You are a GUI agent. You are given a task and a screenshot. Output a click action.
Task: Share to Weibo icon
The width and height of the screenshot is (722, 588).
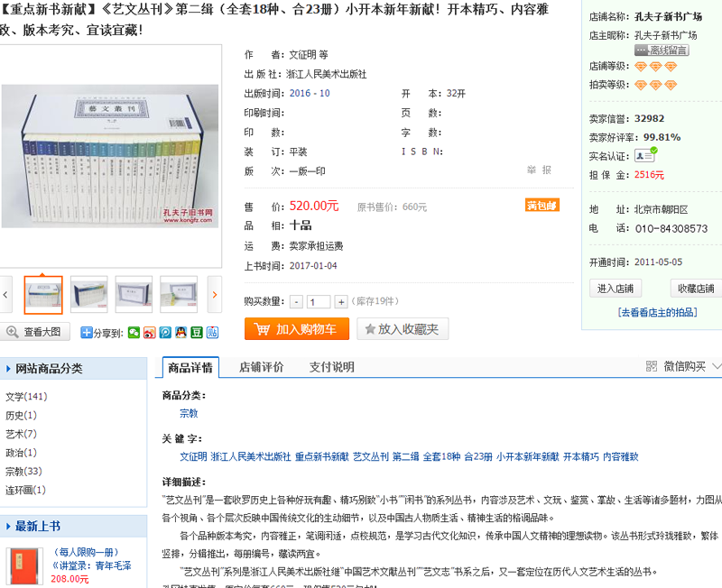pos(150,332)
